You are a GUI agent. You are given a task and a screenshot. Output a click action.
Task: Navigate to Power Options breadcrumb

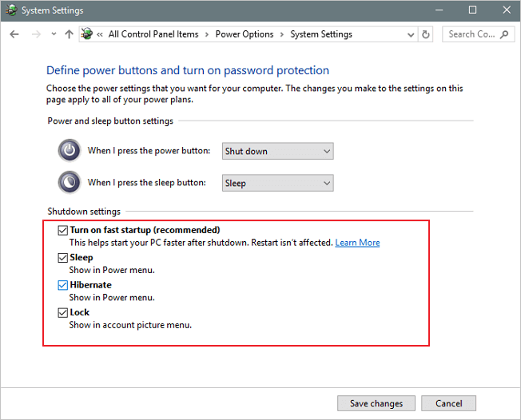click(244, 34)
